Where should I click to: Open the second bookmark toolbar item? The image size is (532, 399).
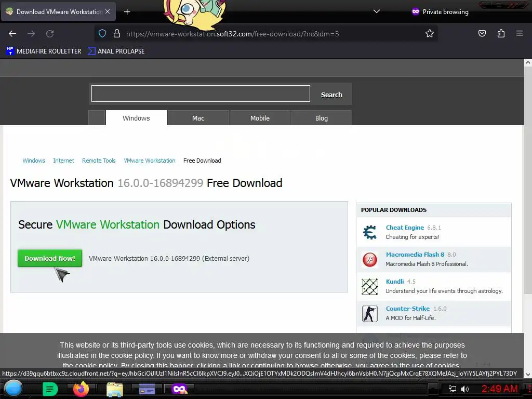[x=116, y=51]
